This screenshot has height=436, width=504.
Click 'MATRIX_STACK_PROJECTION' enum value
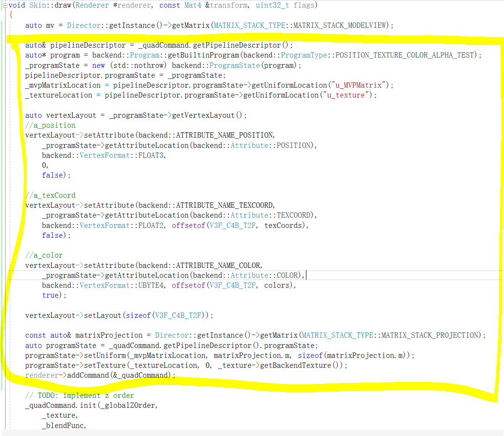[x=430, y=335]
